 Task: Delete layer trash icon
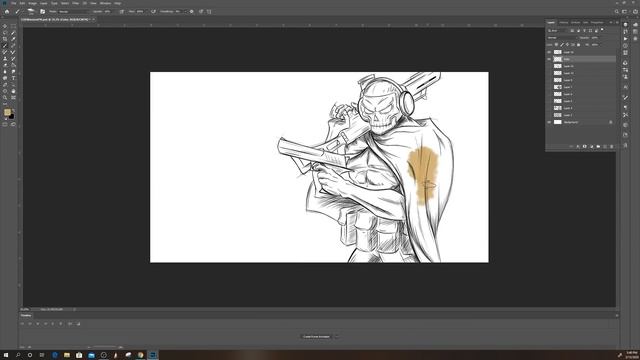(x=611, y=146)
